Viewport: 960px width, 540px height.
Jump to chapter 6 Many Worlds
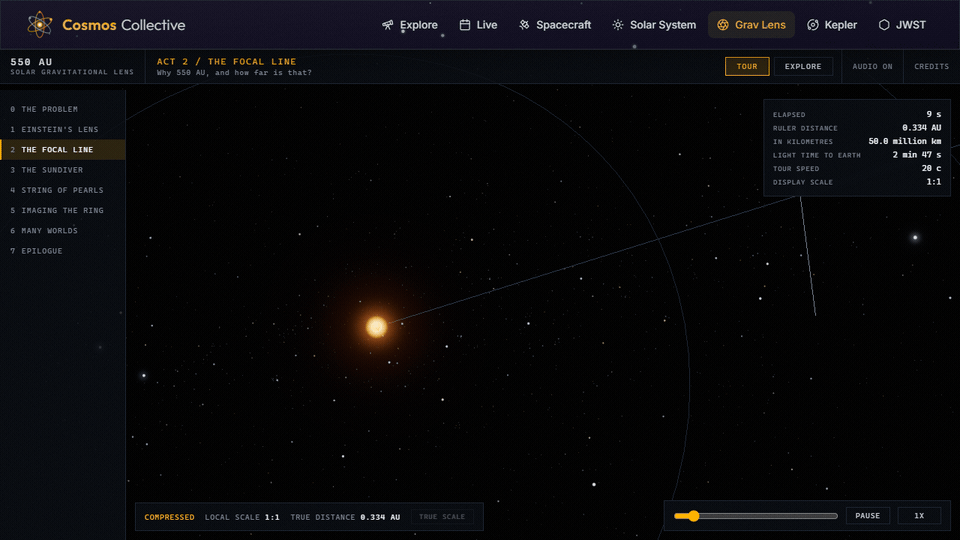tap(63, 230)
